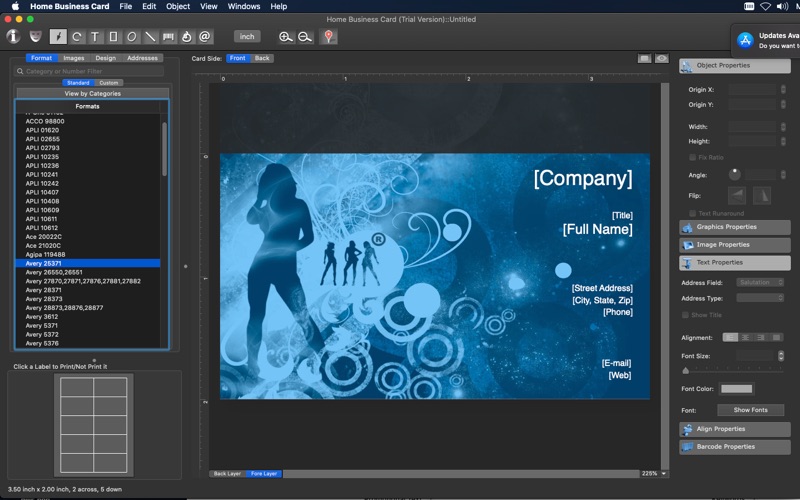Image resolution: width=800 pixels, height=500 pixels.
Task: Click the Barcode tool icon
Action: (x=168, y=37)
